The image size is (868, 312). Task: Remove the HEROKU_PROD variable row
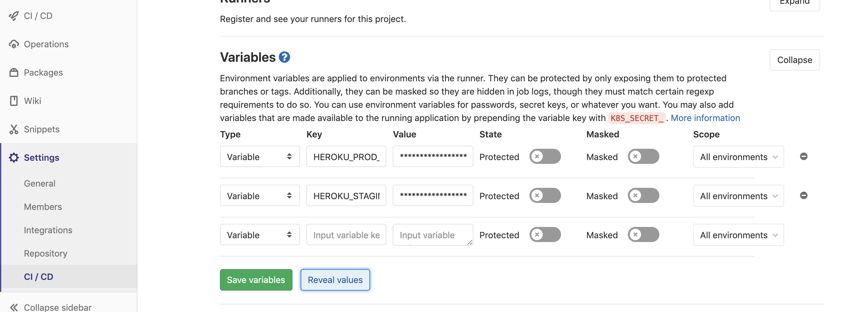pos(803,156)
